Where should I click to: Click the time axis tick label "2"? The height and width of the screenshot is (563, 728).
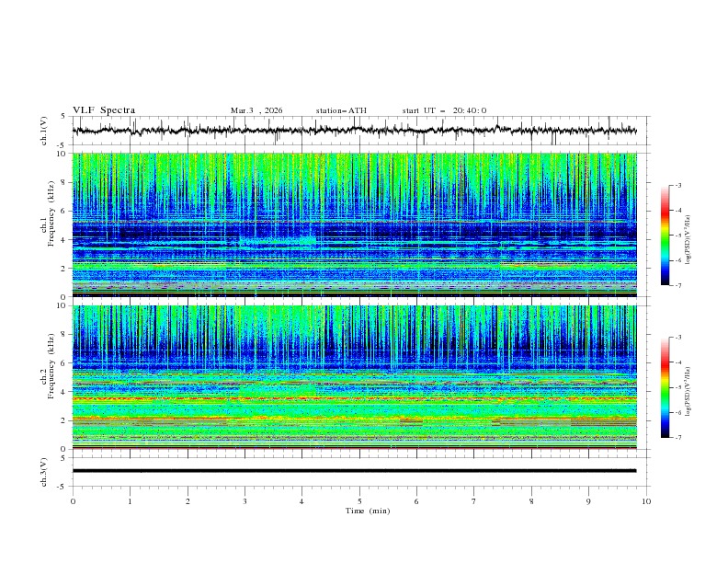(188, 501)
